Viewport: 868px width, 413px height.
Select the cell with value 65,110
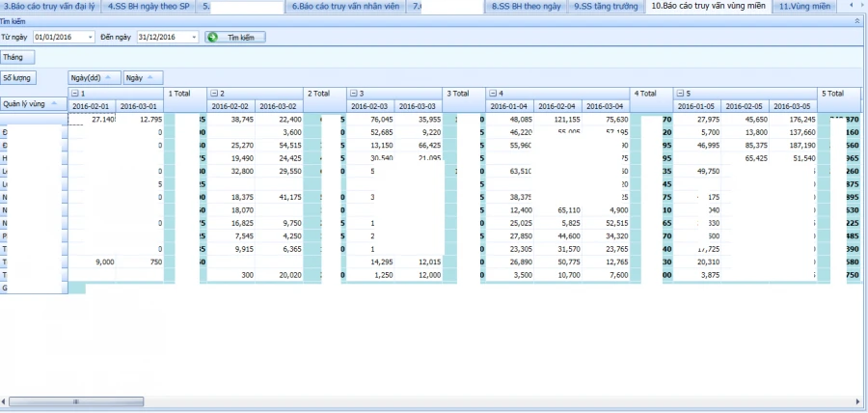click(557, 209)
